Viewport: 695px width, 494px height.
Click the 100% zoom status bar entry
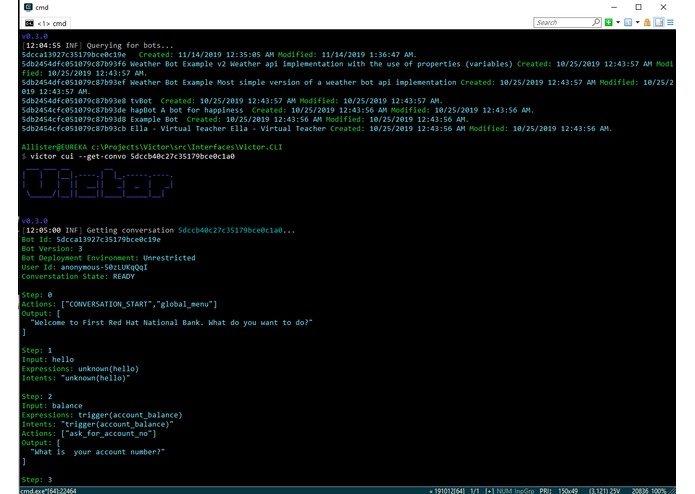click(x=659, y=491)
